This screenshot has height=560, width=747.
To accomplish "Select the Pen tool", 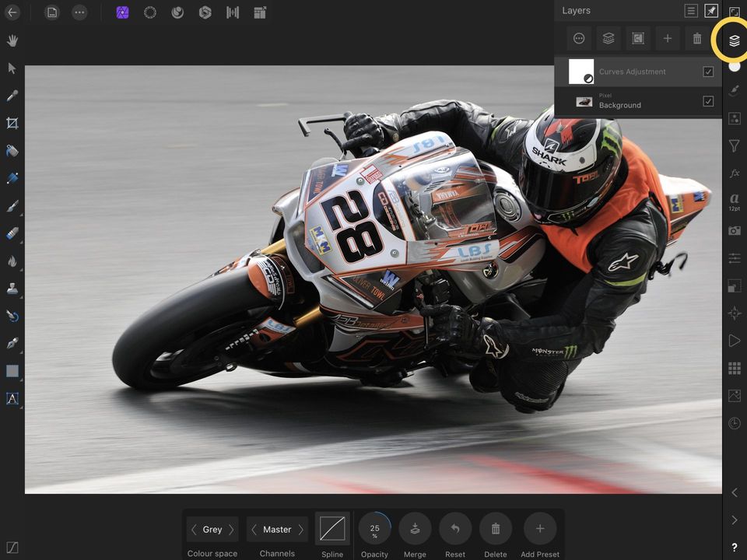I will pyautogui.click(x=12, y=343).
